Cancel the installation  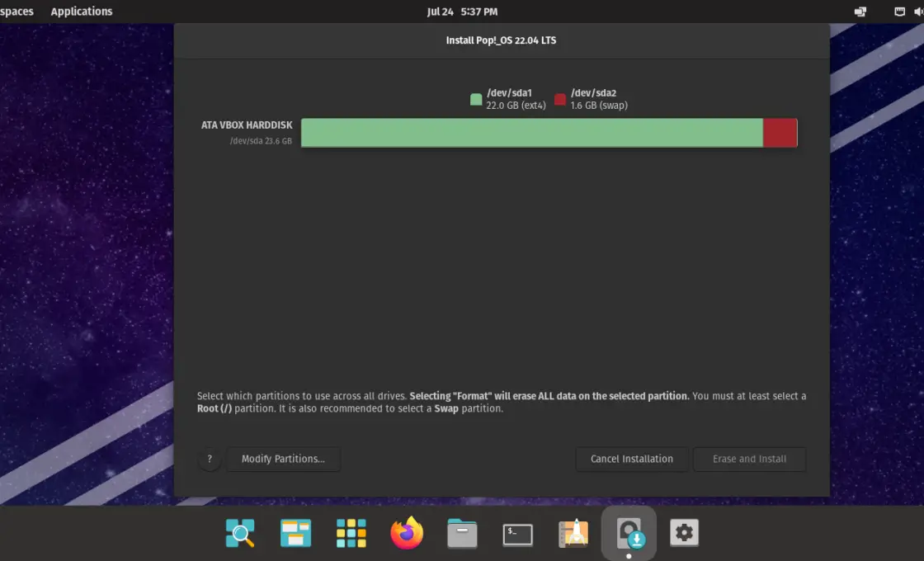pos(632,459)
